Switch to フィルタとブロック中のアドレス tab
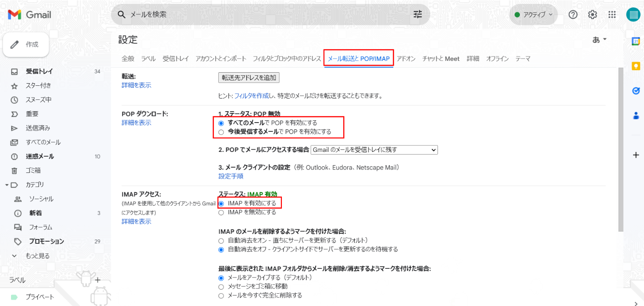The image size is (644, 306). tap(287, 59)
